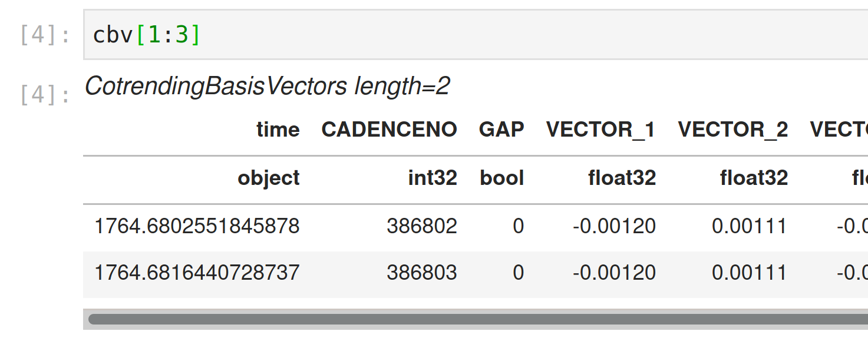Select the VECTOR_2 column header
The height and width of the screenshot is (341, 868).
(734, 129)
